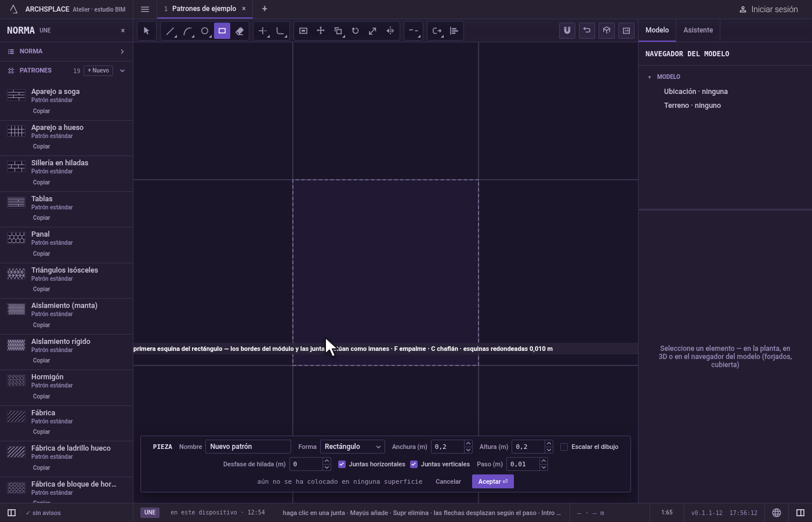Close the Patrones de ejemplo tab
Screen dimensions: 812x522
click(x=244, y=9)
